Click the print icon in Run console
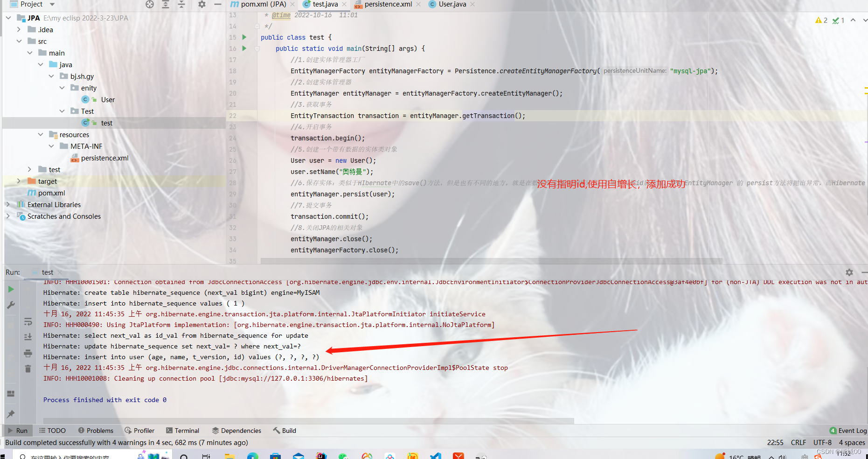 click(28, 353)
